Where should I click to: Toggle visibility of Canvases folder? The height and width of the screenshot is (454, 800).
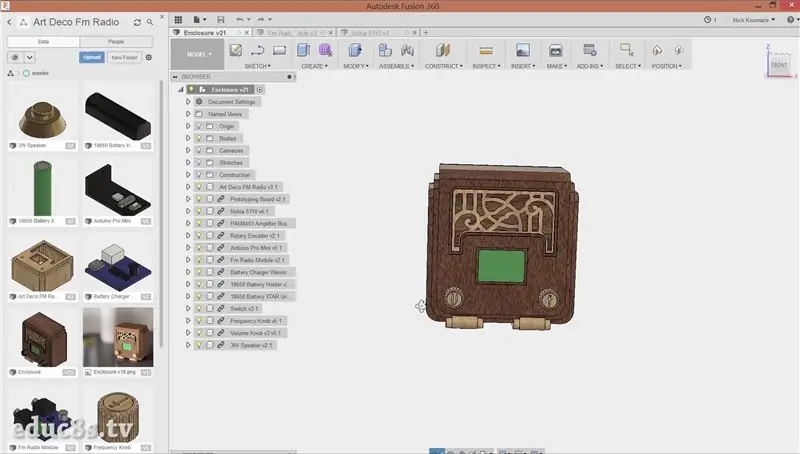[x=199, y=150]
